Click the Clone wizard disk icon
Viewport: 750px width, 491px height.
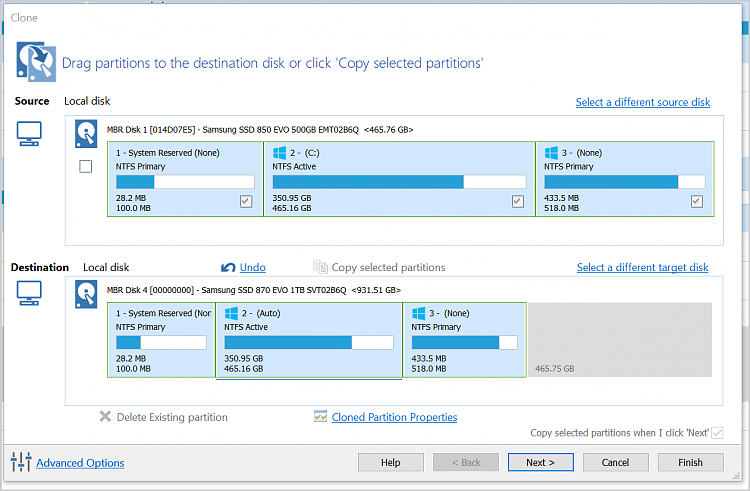click(x=36, y=62)
